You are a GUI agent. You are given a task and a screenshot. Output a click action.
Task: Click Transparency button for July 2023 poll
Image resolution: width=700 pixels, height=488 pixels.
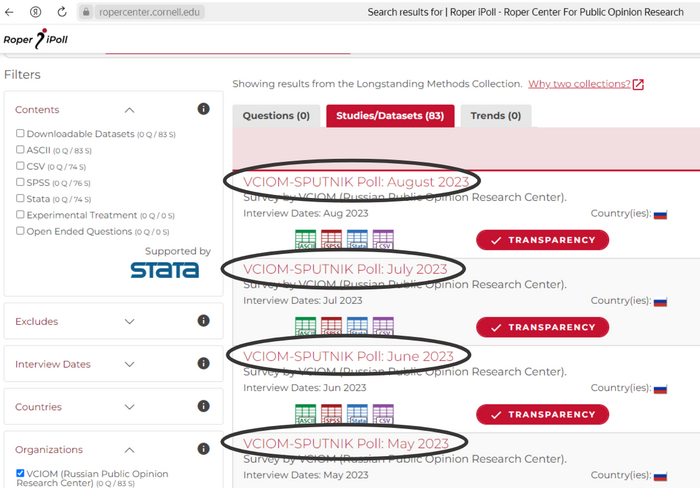pyautogui.click(x=542, y=327)
